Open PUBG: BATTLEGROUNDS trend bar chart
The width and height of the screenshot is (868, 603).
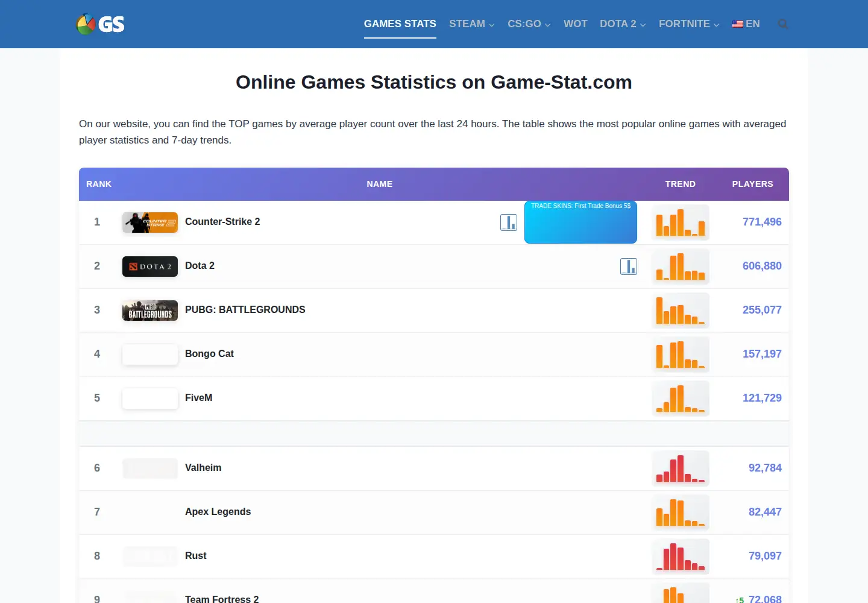coord(681,311)
